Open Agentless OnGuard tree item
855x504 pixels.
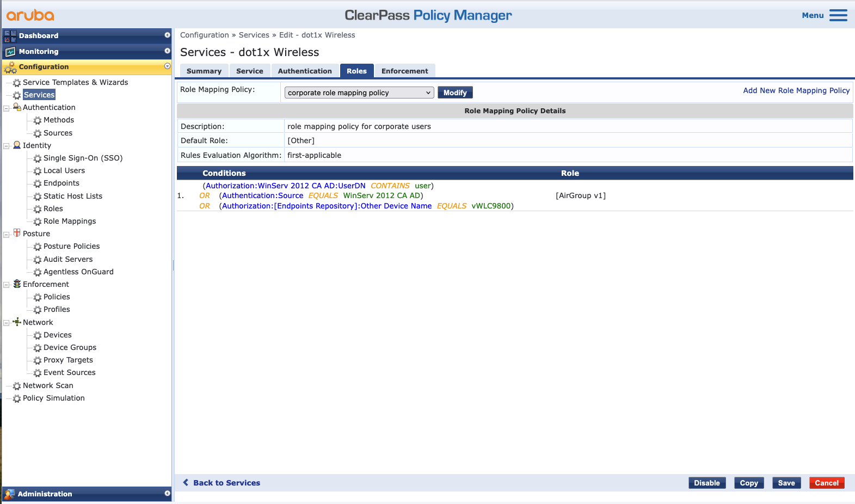[78, 272]
